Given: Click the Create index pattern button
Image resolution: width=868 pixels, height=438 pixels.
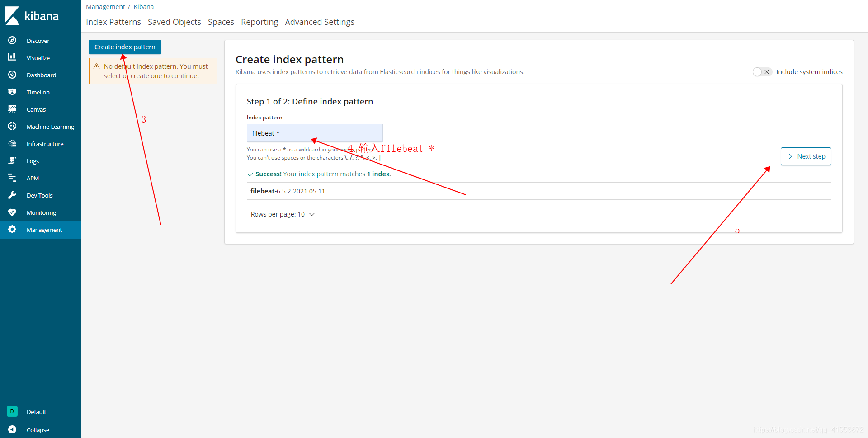Looking at the screenshot, I should (125, 47).
